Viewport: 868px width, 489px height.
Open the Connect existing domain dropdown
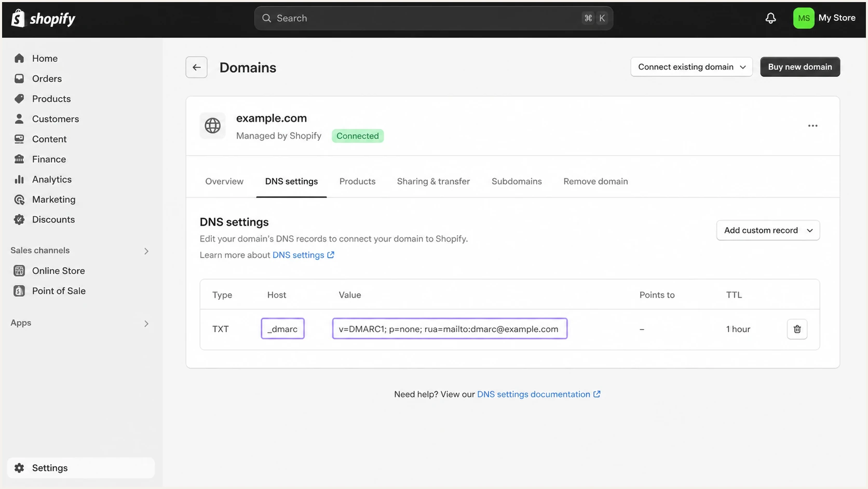(691, 67)
